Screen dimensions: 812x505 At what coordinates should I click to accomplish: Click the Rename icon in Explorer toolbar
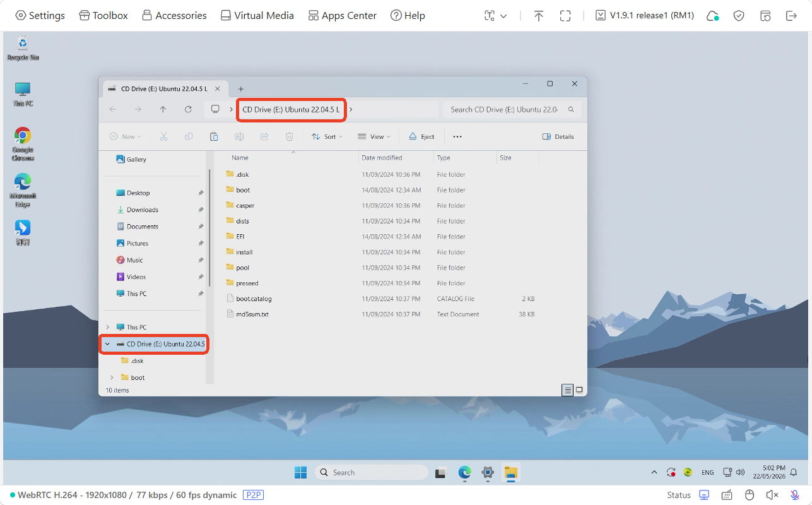click(x=239, y=136)
